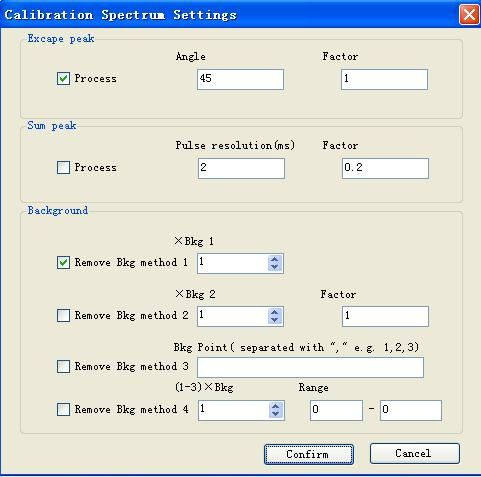Click the Bkg Point input field
Image resolution: width=481 pixels, height=477 pixels.
pos(310,367)
